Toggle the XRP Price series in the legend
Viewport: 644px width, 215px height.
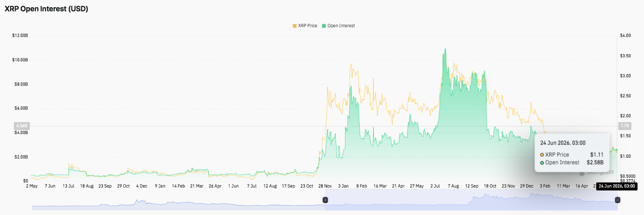point(306,26)
